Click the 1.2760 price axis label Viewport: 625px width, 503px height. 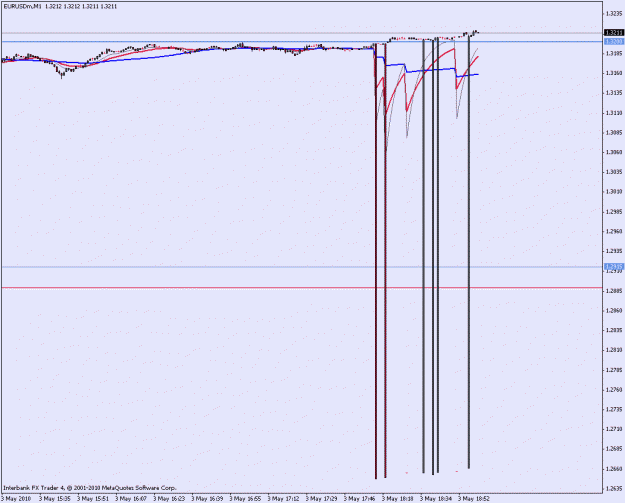tap(614, 389)
